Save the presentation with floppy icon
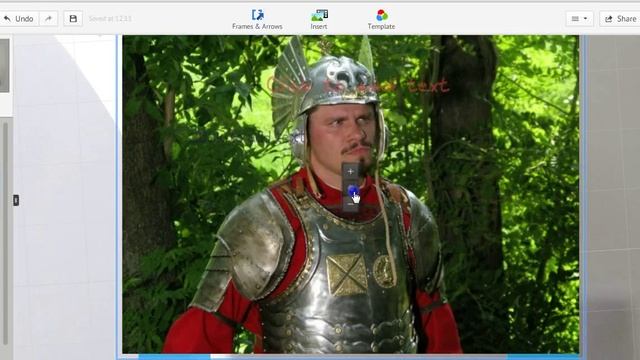Screen dimensions: 640x360 [73, 19]
